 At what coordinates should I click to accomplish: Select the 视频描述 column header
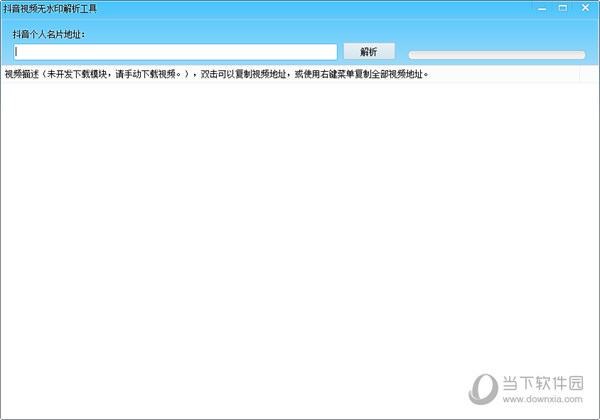(x=291, y=74)
